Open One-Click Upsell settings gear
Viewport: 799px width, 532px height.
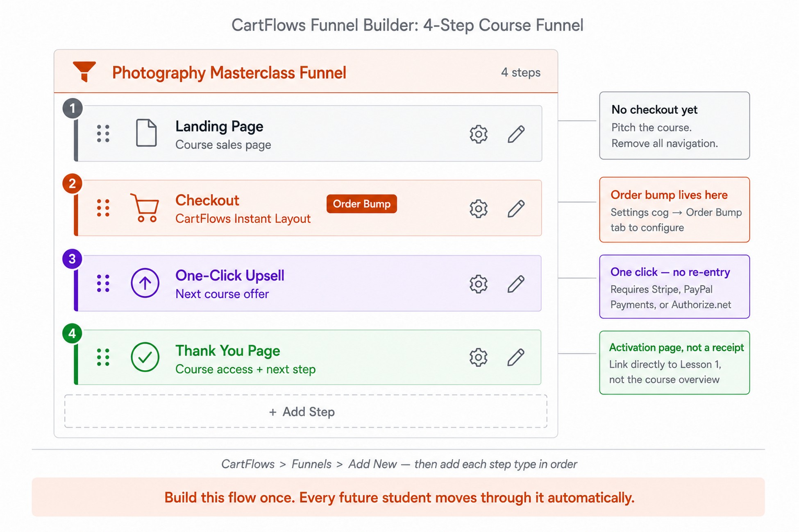[x=478, y=284]
